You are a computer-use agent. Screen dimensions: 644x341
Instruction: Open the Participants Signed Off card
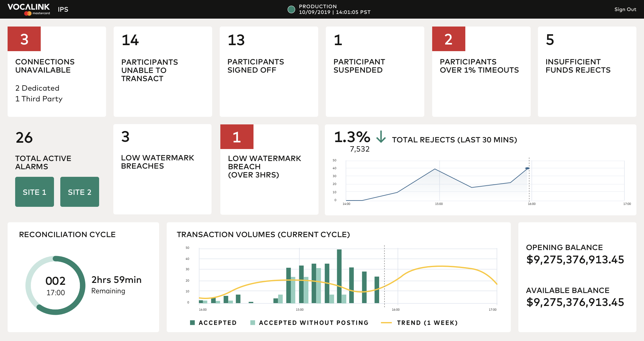tap(269, 72)
